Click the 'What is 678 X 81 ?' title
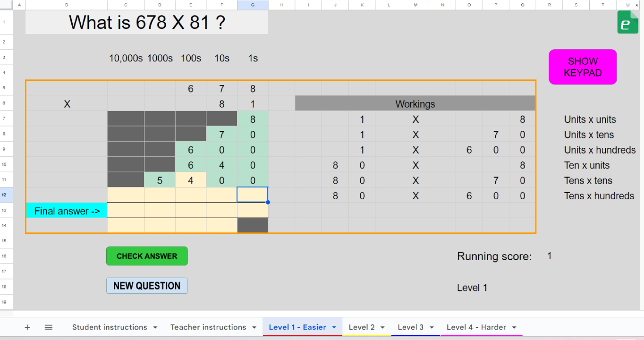Image resolution: width=644 pixels, height=340 pixels. point(147,22)
